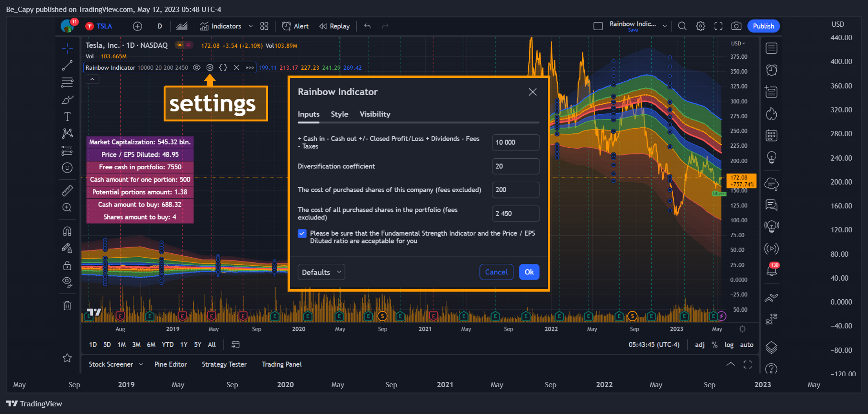Open the TSLA symbol search
The image size is (868, 414).
99,26
